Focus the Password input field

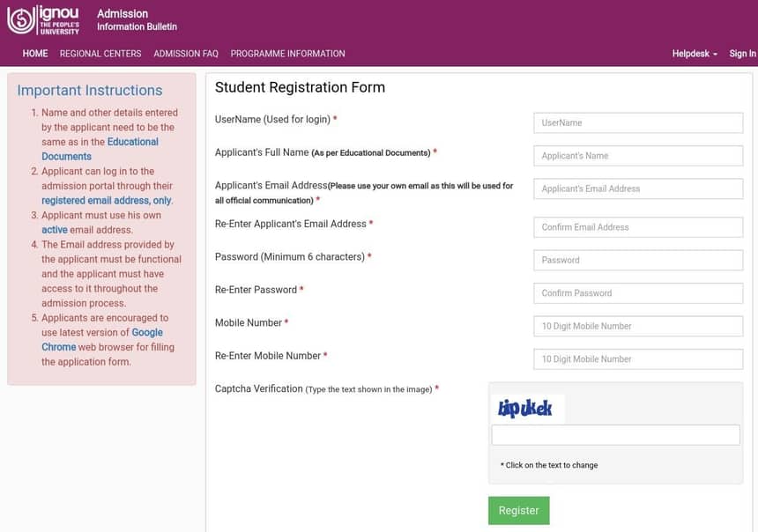click(638, 261)
